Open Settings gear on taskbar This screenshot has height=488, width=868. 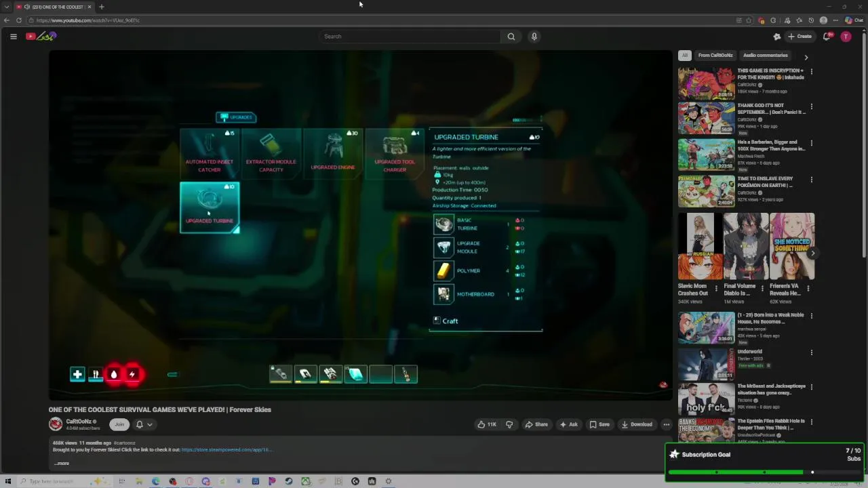point(389,481)
